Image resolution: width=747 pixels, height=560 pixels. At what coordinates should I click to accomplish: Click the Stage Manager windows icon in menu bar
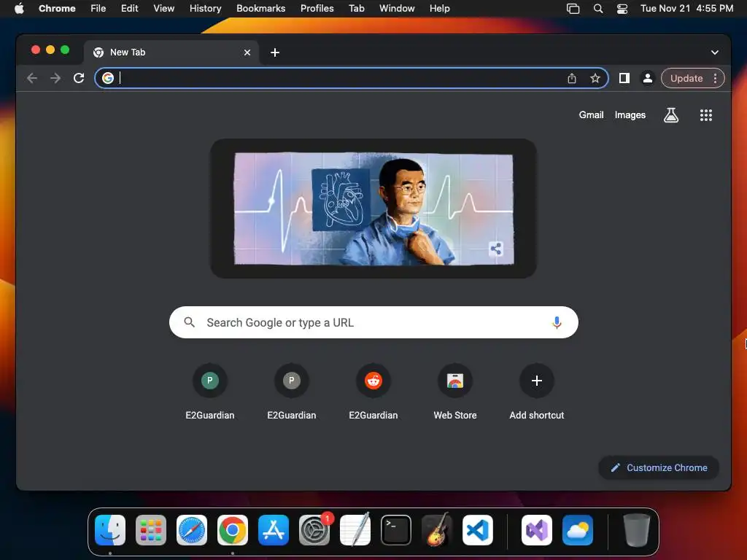point(573,8)
